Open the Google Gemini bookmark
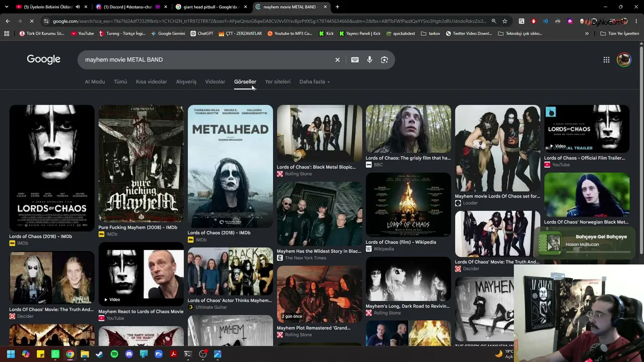 pos(168,34)
